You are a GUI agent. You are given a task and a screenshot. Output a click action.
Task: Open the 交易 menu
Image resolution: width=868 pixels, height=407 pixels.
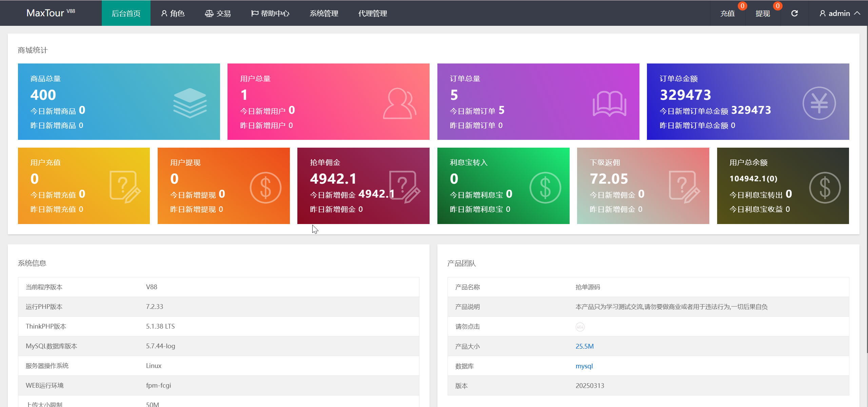click(218, 13)
